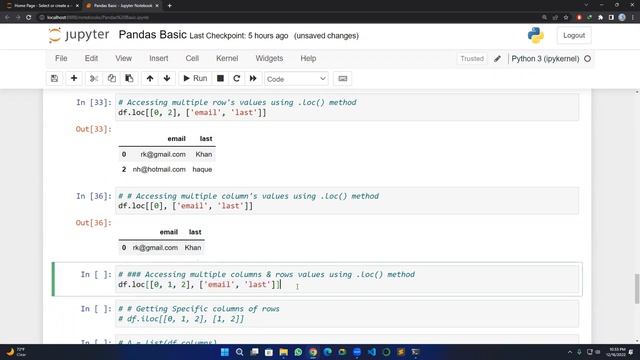Open the browser extensions puzzle icon

(x=600, y=18)
